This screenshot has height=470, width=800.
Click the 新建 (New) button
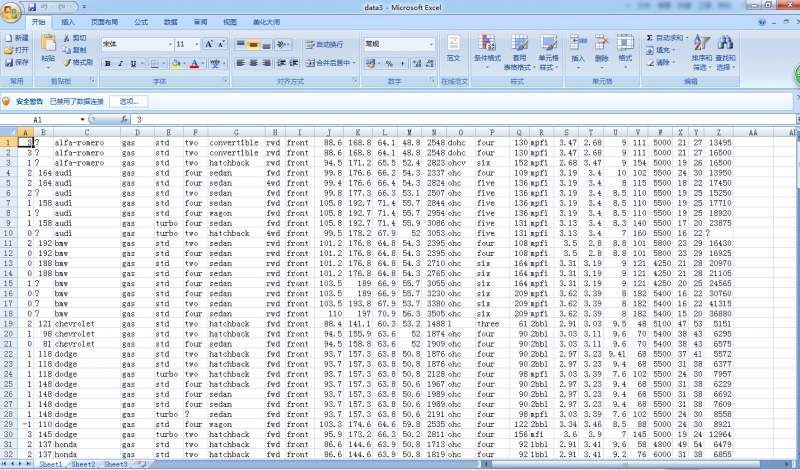pos(17,38)
